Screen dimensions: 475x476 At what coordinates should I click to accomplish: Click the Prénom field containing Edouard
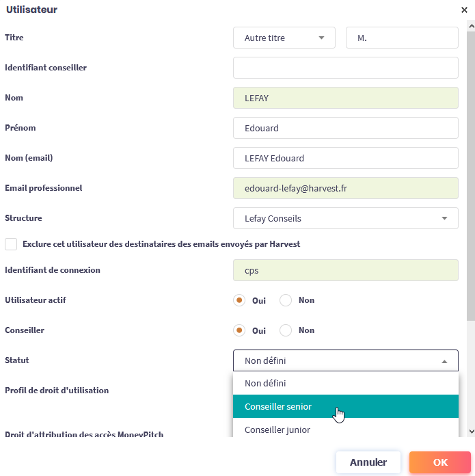pyautogui.click(x=345, y=128)
